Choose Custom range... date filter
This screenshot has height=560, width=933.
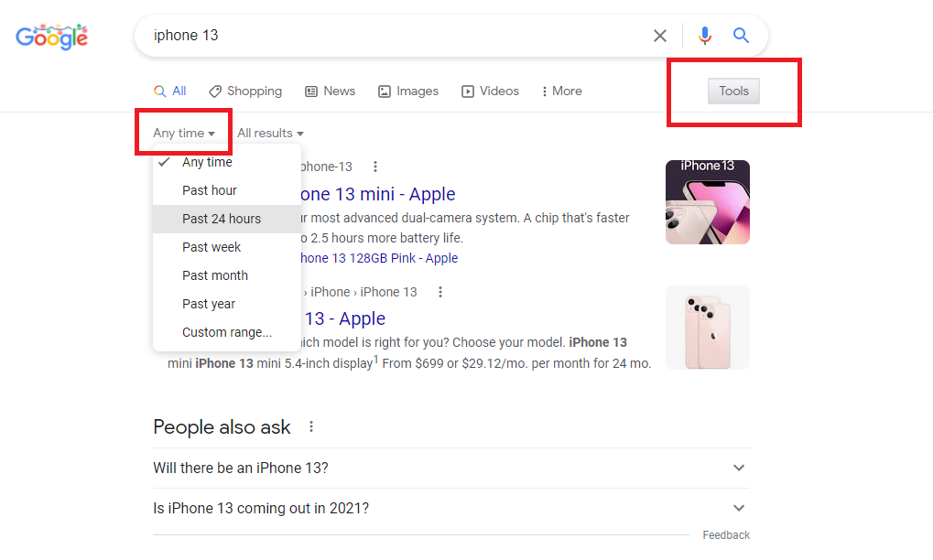click(x=227, y=332)
